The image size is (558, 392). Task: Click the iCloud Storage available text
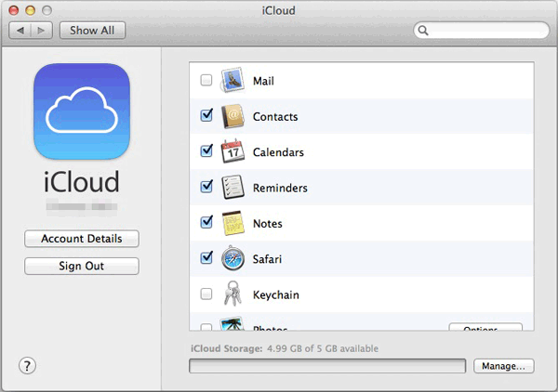285,348
